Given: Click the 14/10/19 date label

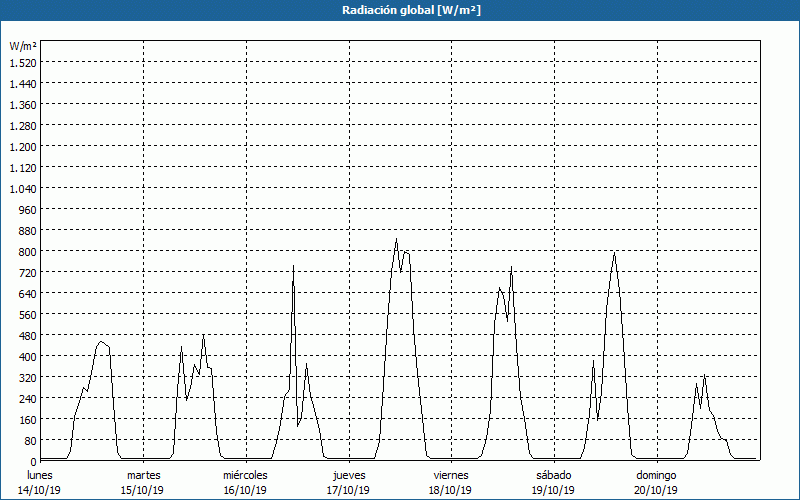Looking at the screenshot, I should point(40,490).
